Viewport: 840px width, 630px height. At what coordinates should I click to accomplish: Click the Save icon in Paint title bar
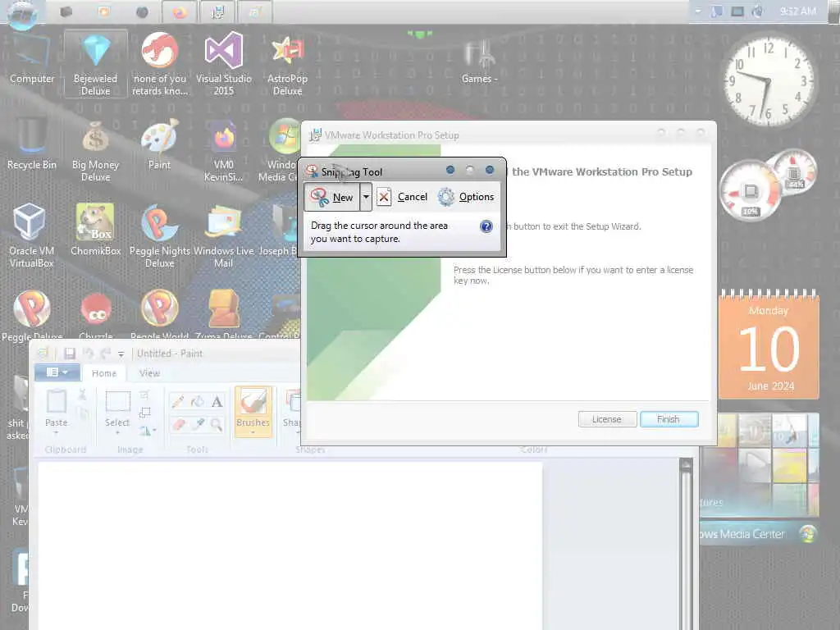pos(70,354)
